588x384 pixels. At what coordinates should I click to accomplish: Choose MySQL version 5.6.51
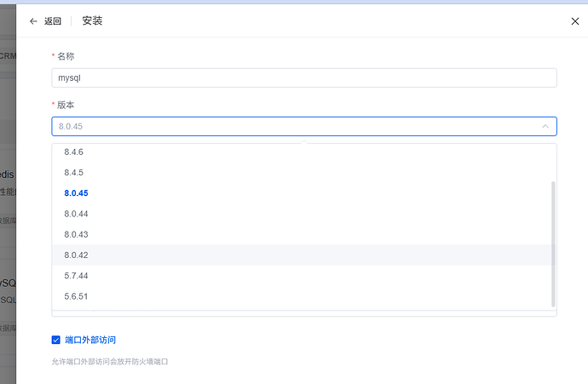tap(76, 296)
